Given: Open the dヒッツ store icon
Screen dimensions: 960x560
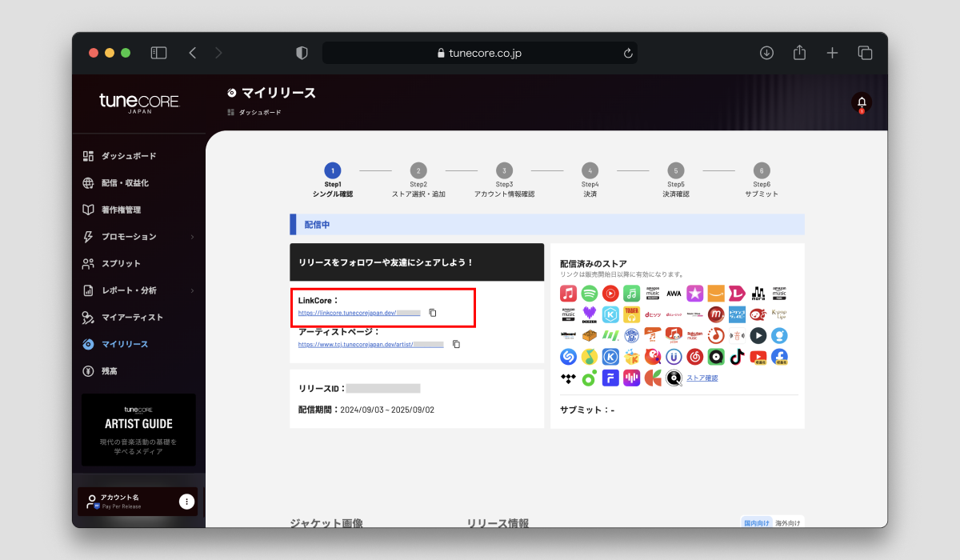Looking at the screenshot, I should [x=653, y=314].
